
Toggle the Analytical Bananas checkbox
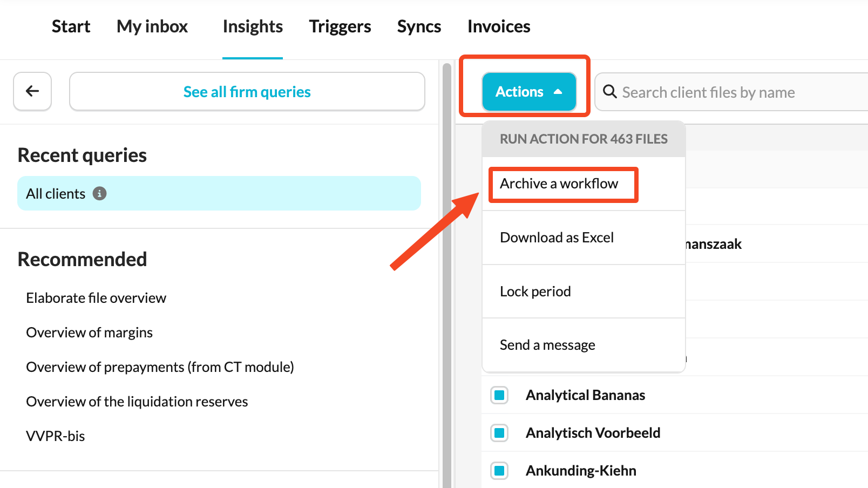[499, 395]
